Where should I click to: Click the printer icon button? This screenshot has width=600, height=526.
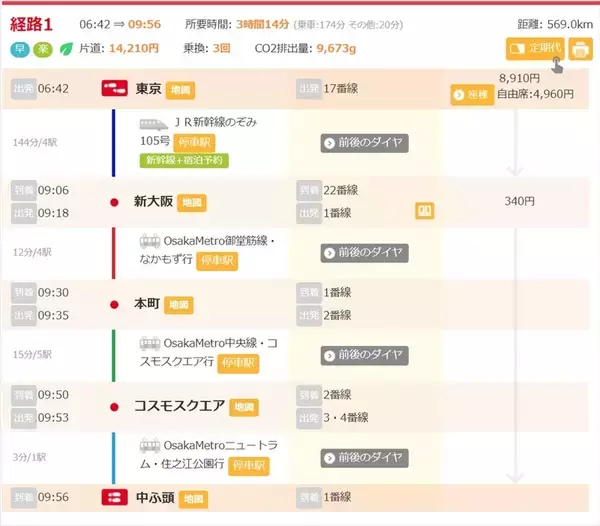(580, 49)
